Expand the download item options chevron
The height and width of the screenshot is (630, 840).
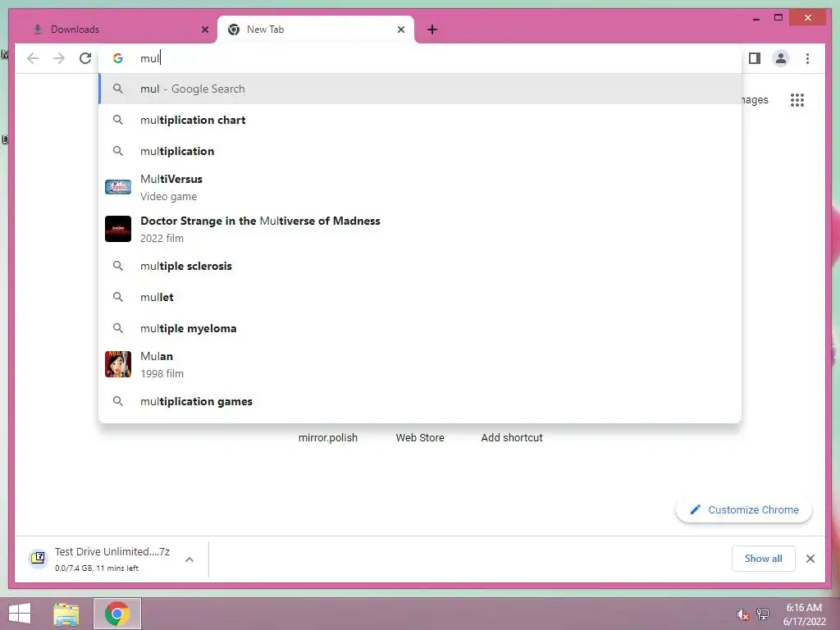(x=189, y=559)
